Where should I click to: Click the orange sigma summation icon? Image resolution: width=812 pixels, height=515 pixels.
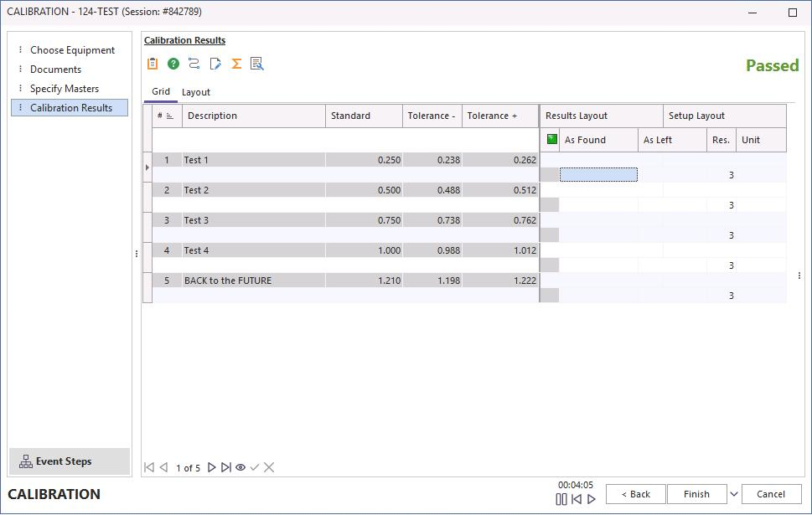coord(236,64)
